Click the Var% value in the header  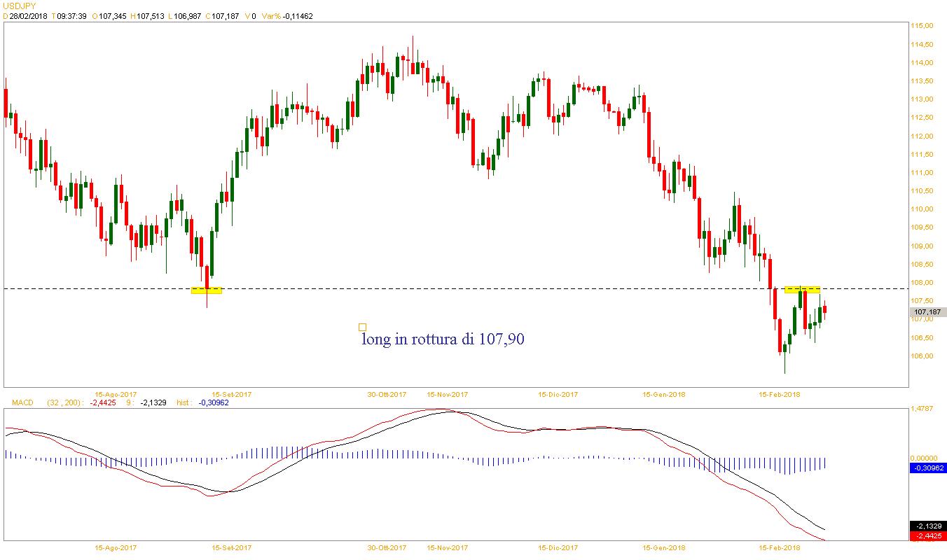click(x=297, y=16)
